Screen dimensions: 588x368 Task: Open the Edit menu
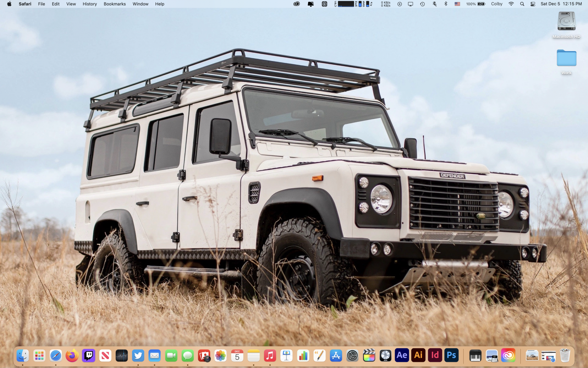(x=56, y=4)
